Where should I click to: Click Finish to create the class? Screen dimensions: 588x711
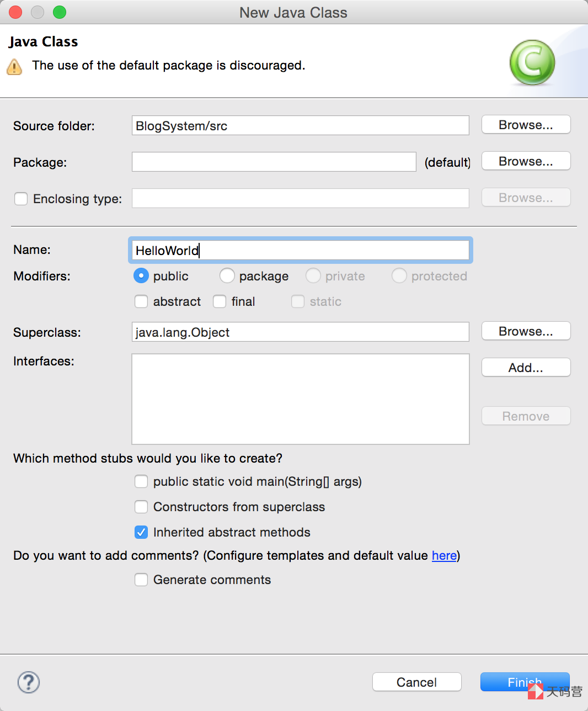pyautogui.click(x=525, y=682)
